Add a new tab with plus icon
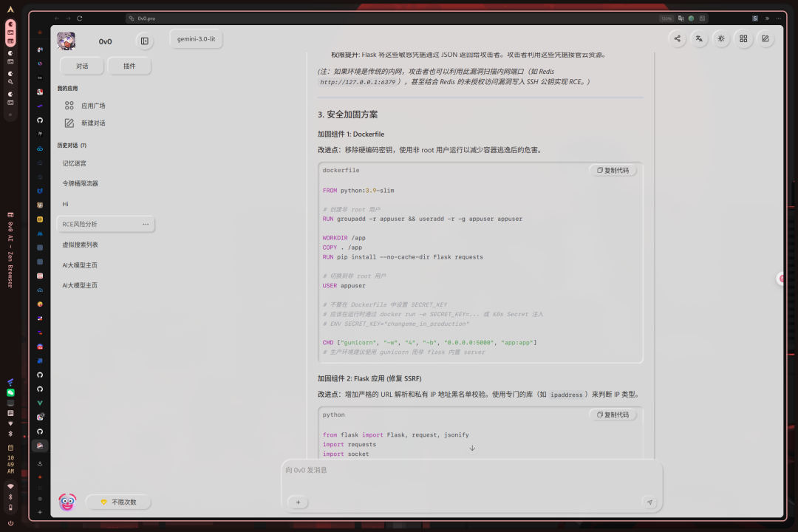This screenshot has height=532, width=798. [x=40, y=512]
